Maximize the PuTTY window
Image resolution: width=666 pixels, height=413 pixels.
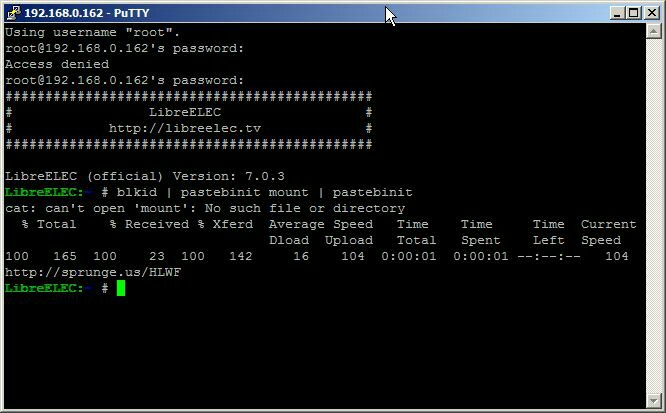[x=633, y=13]
